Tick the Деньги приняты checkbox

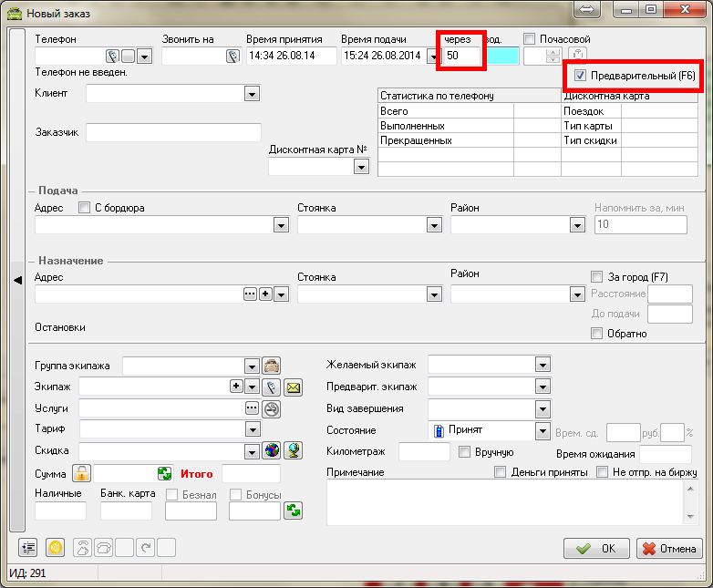[x=500, y=472]
